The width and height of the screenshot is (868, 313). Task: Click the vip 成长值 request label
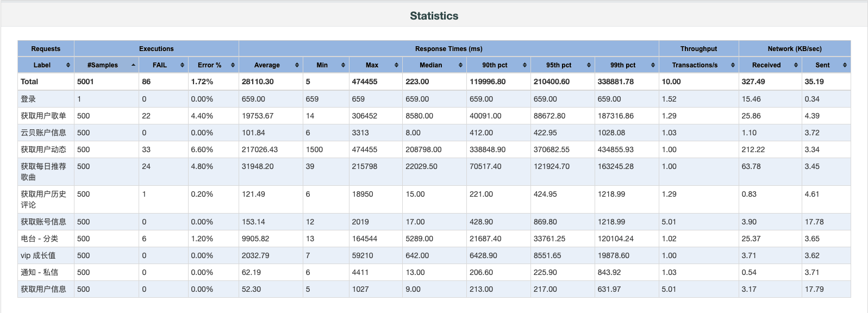tap(38, 255)
